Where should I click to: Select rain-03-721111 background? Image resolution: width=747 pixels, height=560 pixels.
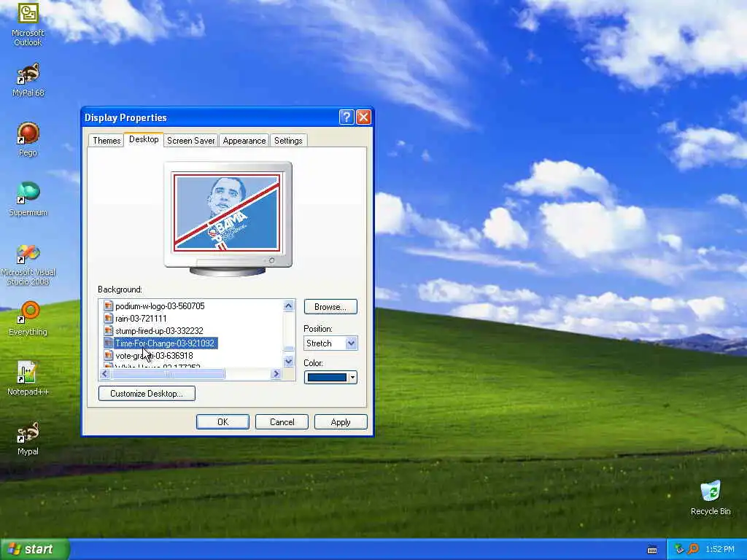tap(141, 319)
